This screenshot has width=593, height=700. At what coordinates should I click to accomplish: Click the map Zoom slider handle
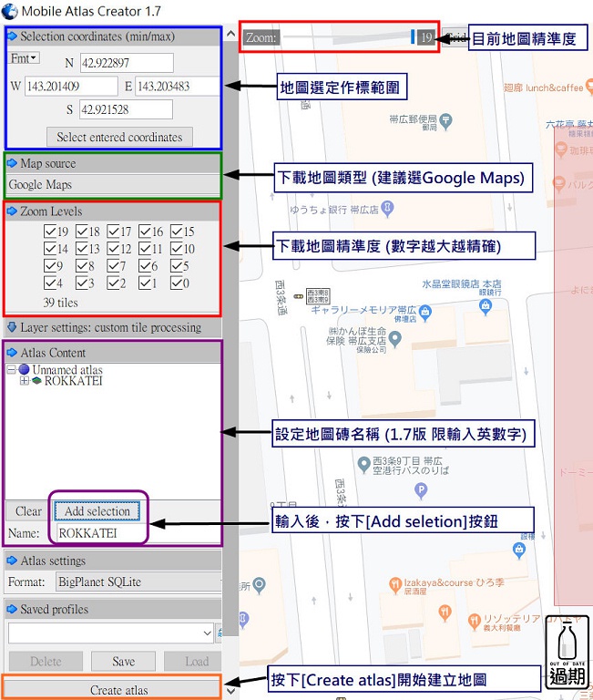(413, 37)
